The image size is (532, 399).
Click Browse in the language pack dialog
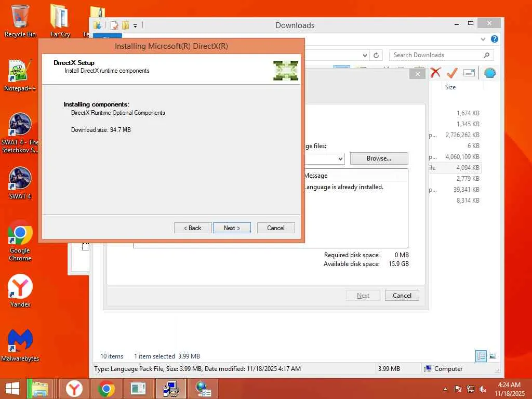[379, 158]
